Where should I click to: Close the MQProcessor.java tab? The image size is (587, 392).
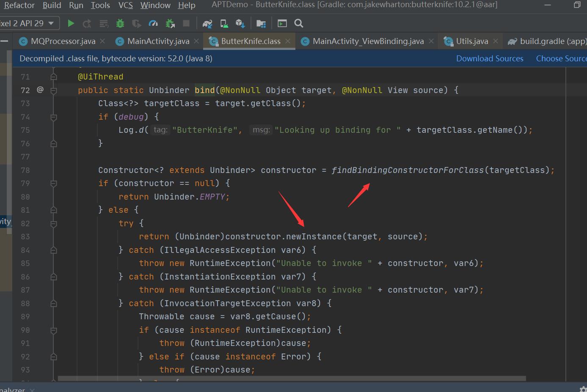[x=102, y=41]
